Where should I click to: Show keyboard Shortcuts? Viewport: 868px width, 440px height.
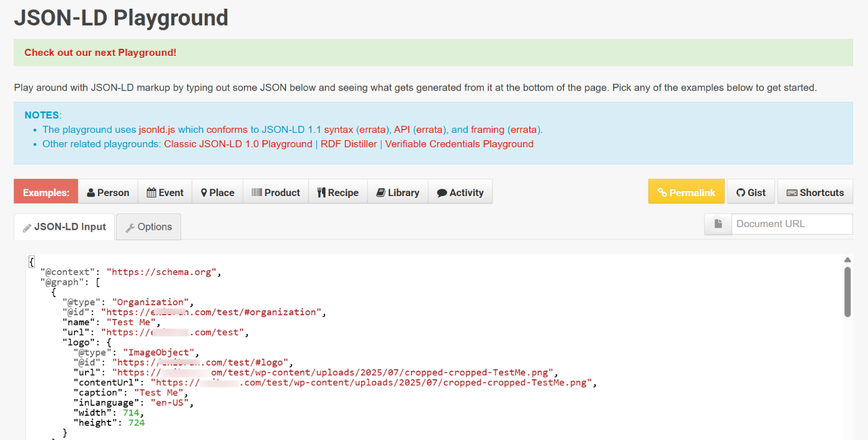[x=815, y=192]
